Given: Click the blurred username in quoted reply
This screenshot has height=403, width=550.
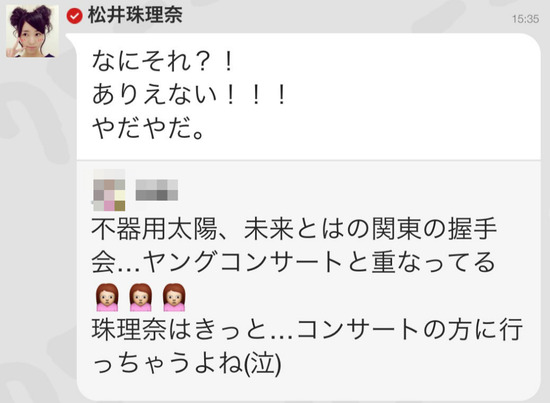Looking at the screenshot, I should (x=157, y=190).
